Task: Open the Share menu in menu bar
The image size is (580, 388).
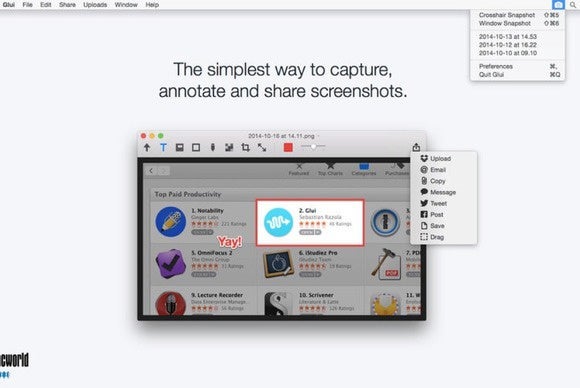Action: point(67,5)
